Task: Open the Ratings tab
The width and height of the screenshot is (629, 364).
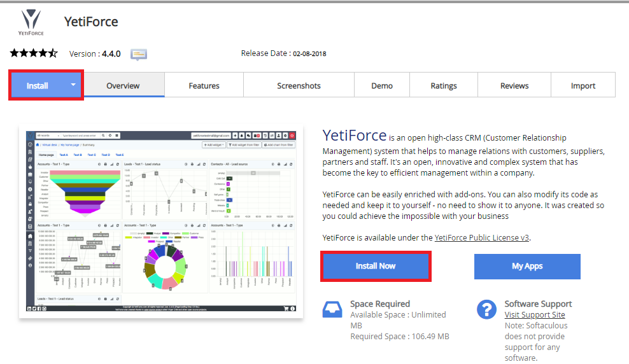Action: click(443, 85)
